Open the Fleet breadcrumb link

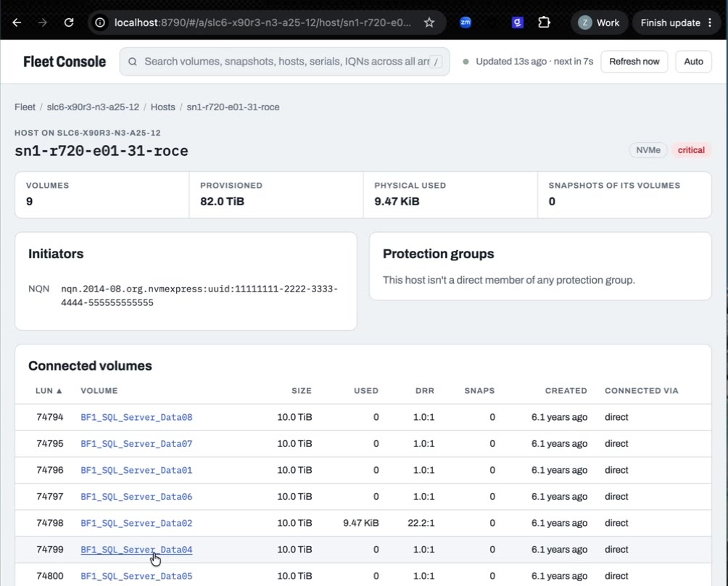pos(25,107)
